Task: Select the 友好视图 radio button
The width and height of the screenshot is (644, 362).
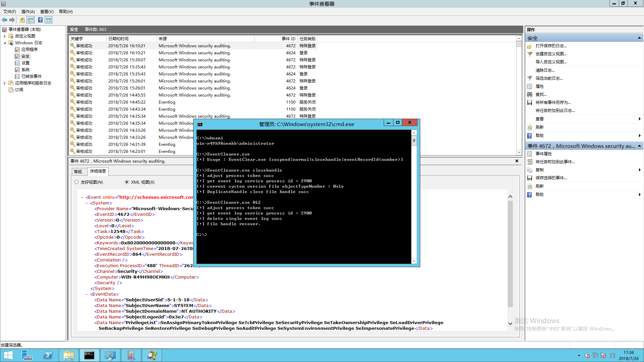Action: pos(76,182)
